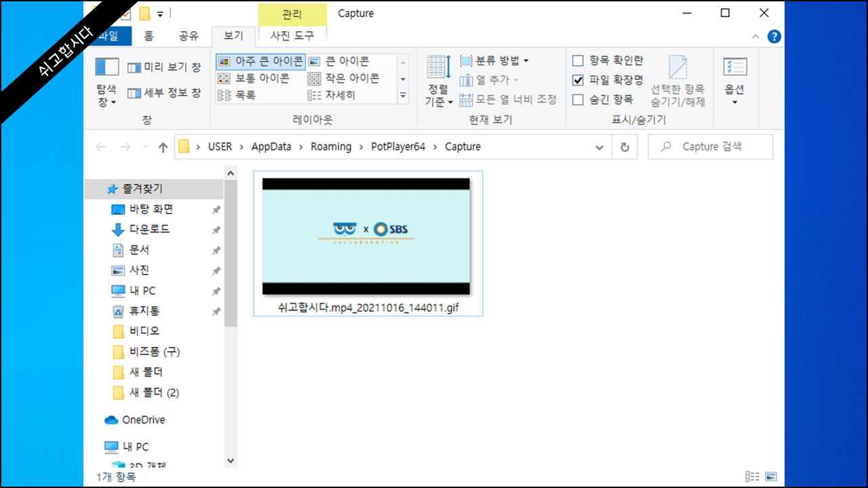
Task: Expand the address bar history dropdown
Action: 599,147
